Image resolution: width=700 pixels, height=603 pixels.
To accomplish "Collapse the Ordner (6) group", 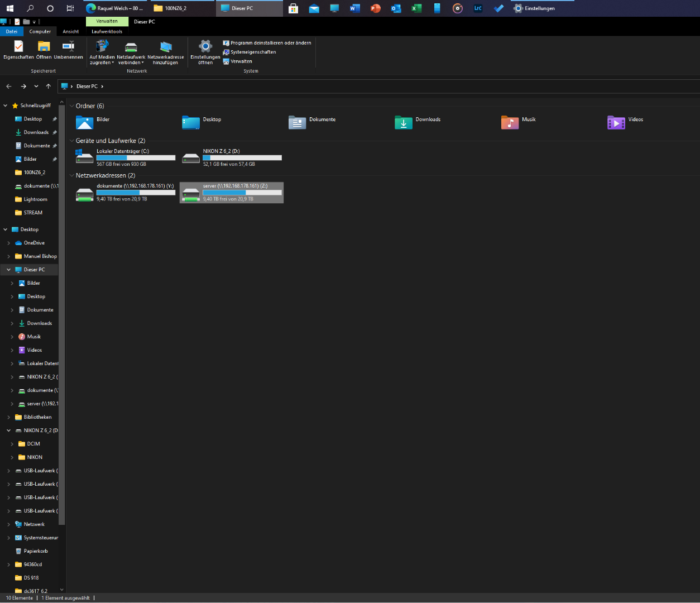I will (x=71, y=106).
